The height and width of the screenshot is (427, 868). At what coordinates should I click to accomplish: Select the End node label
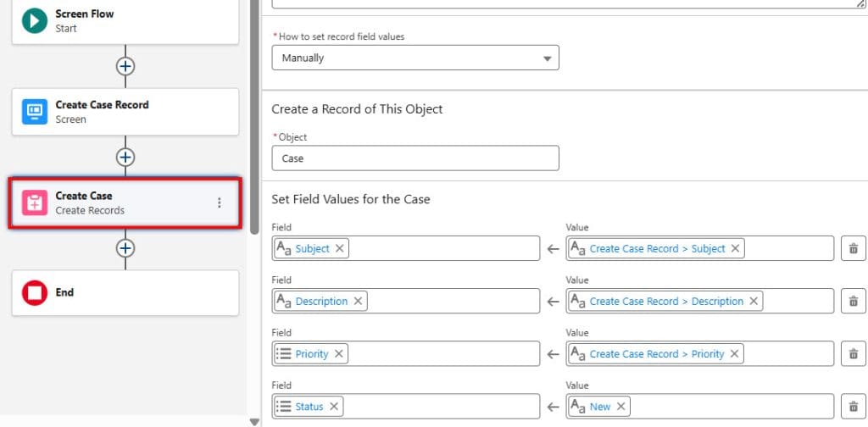[x=64, y=292]
